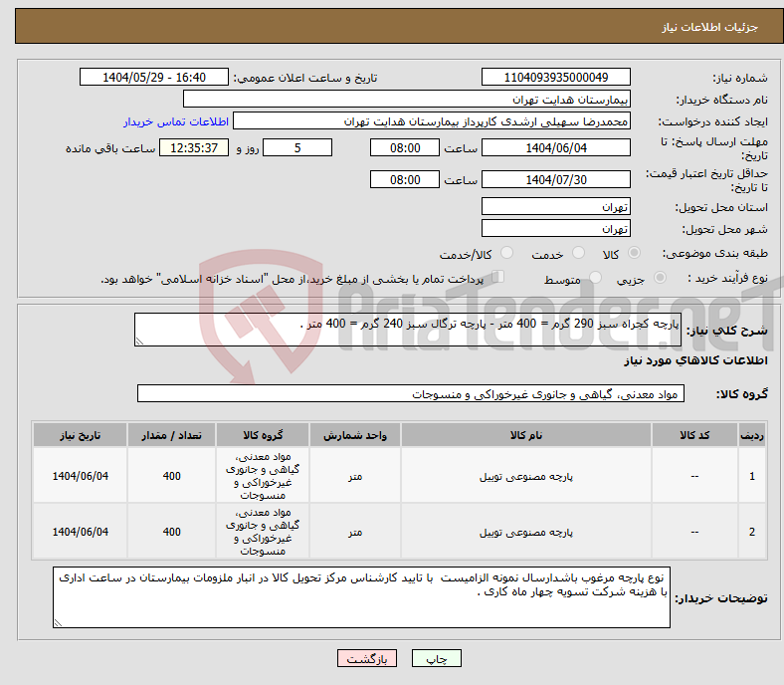The width and height of the screenshot is (784, 685).
Task: Click the buyer name field بیمارستان هدایت تهران
Action: pos(407,100)
